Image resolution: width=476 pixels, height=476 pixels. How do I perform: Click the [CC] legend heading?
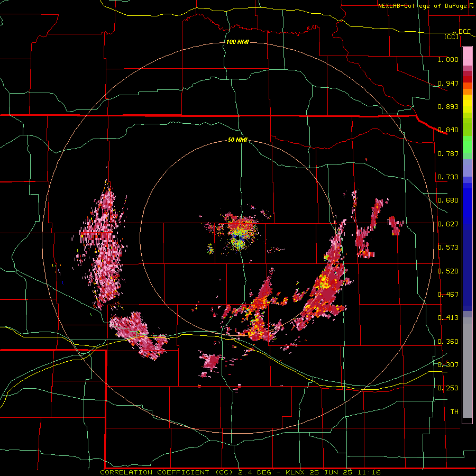452,36
